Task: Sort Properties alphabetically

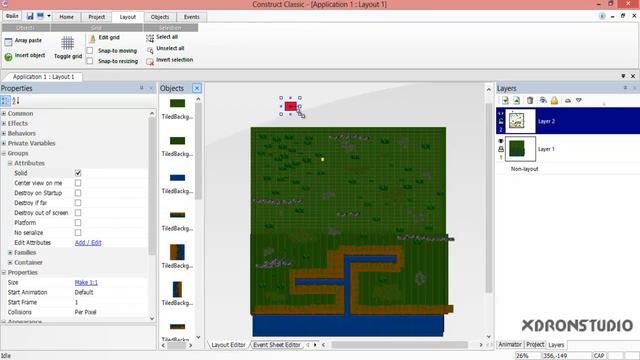Action: [x=16, y=100]
